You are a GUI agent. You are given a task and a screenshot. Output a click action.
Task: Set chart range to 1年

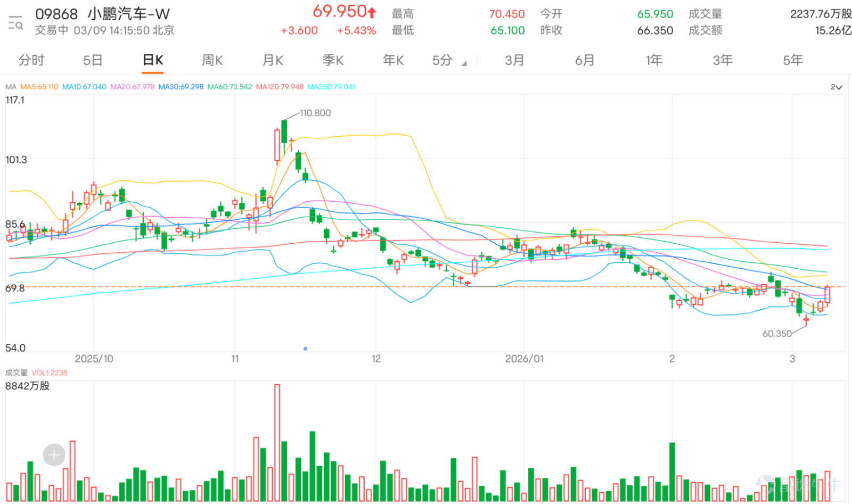pos(654,60)
